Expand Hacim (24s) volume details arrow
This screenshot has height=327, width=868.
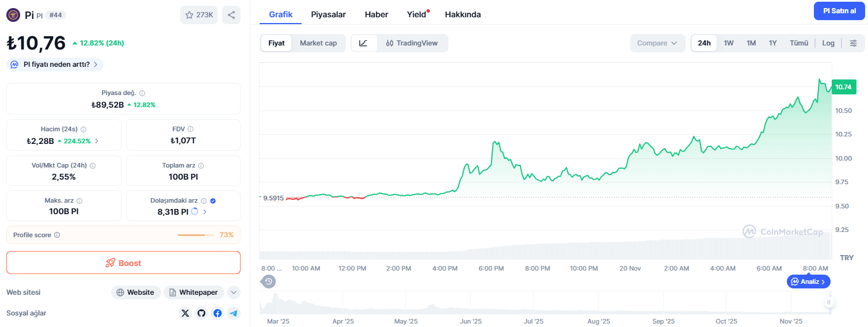click(97, 141)
